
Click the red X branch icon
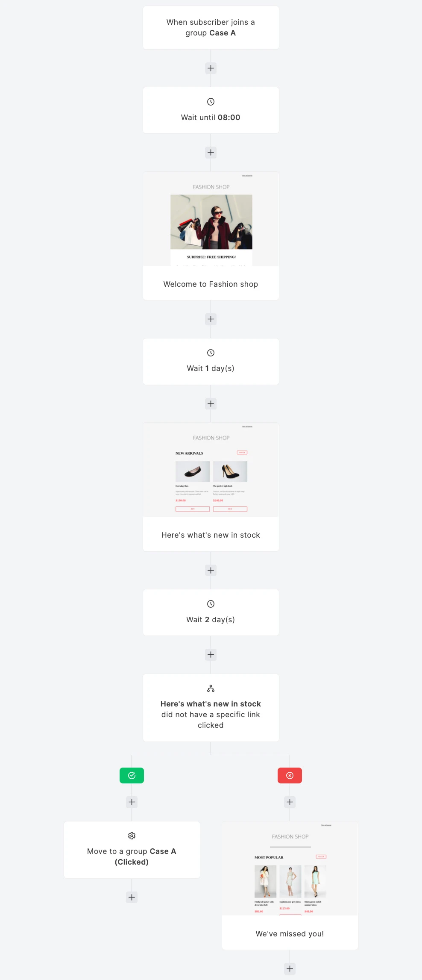(x=290, y=776)
